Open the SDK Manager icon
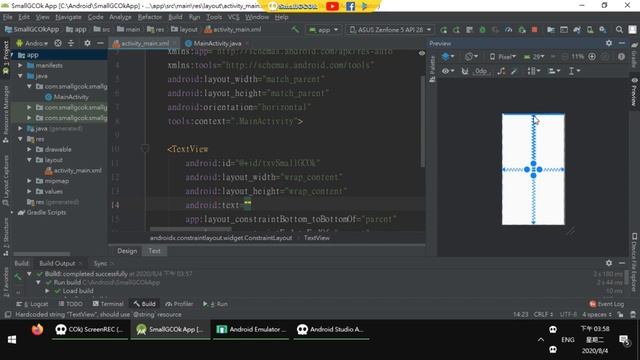Screen dimensions: 640x360 coord(603,30)
